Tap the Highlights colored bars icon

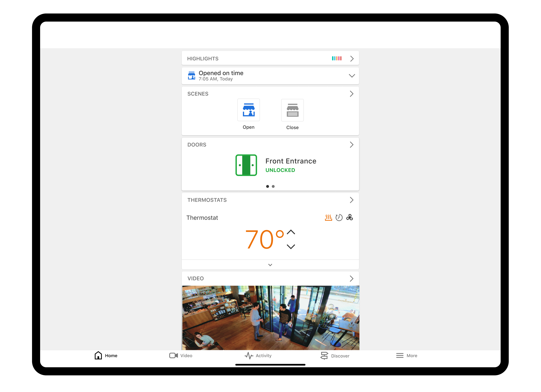tap(337, 58)
